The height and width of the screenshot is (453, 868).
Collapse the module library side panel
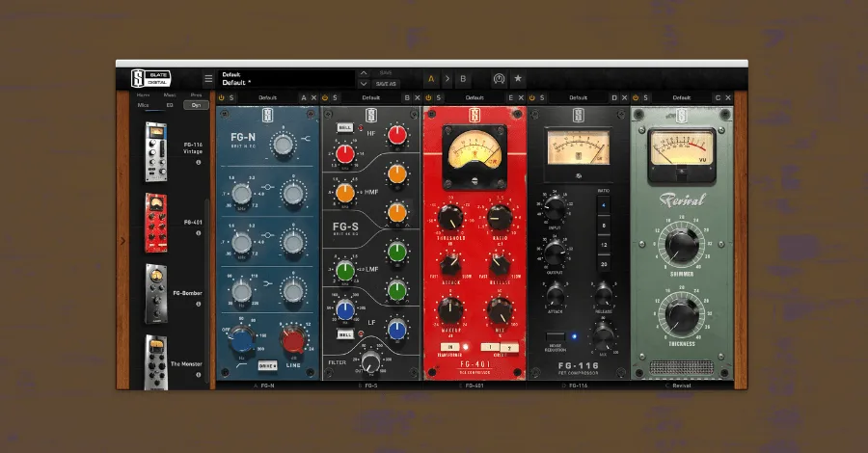point(122,241)
